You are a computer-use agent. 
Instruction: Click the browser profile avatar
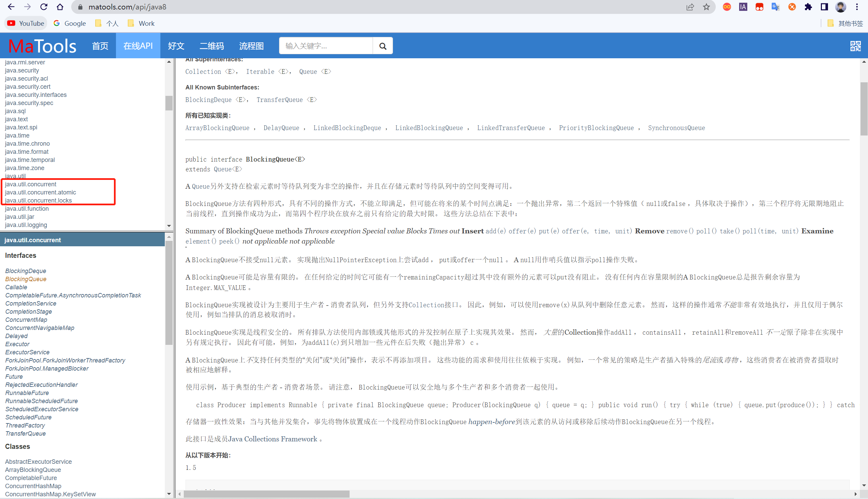tap(840, 7)
